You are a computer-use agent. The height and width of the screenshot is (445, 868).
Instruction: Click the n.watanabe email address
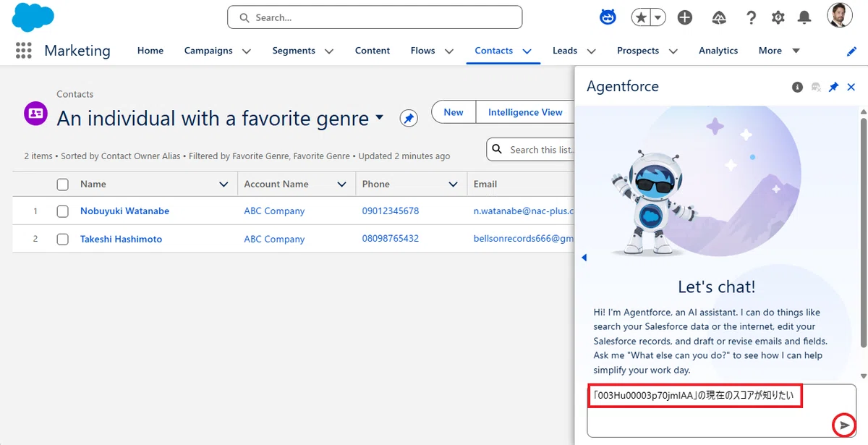524,211
